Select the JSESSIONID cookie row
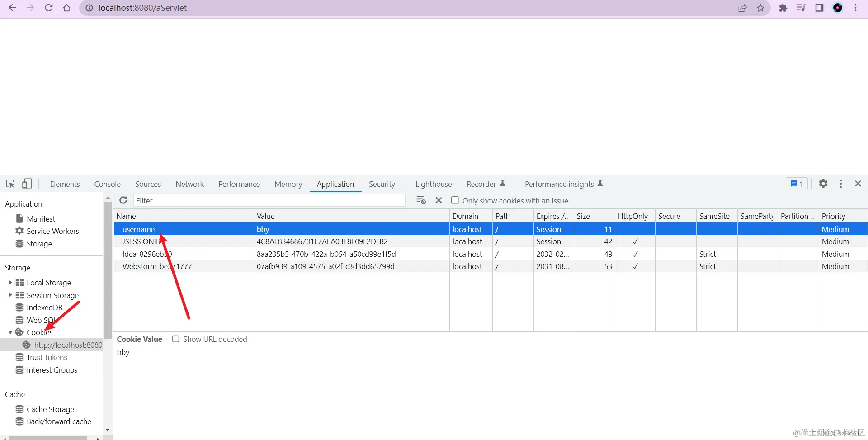Screen dimensions: 868x440 click(490, 241)
